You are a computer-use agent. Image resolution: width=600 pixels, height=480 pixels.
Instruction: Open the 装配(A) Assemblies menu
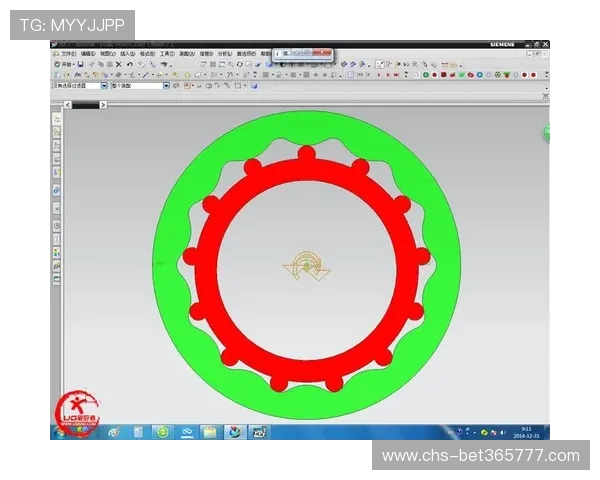187,54
